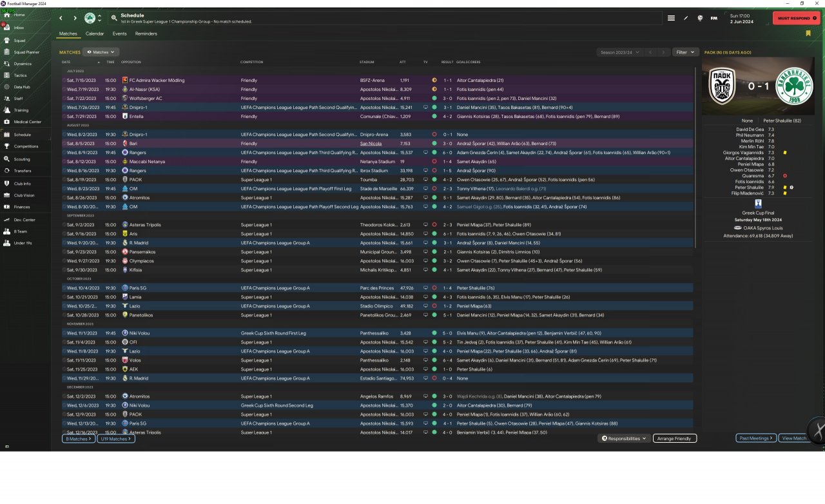825x504 pixels.
Task: Click TV icon on Dnipro-1 7/26/2023 row
Action: coord(425,108)
